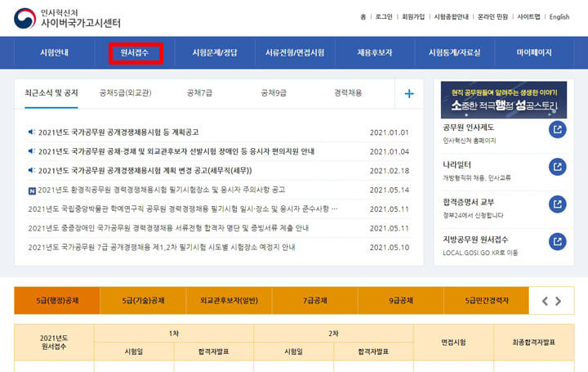Click the 지방공무원 원서접수 link text
Screen dimensions: 588x372
pos(475,239)
